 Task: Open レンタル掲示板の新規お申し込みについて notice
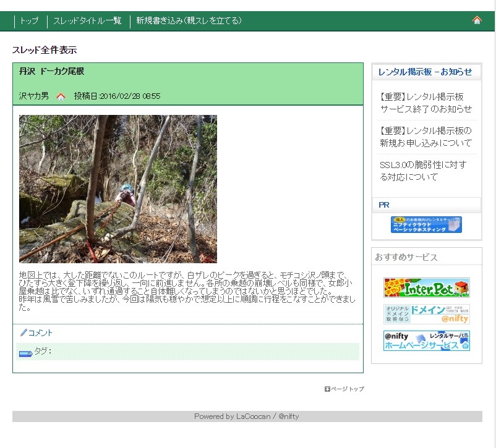click(x=425, y=137)
